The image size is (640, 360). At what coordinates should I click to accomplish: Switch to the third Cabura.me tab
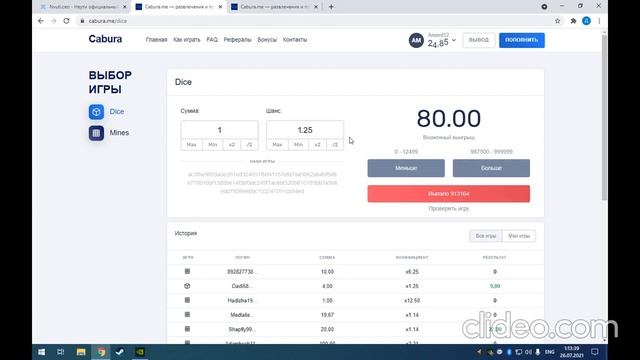pyautogui.click(x=274, y=7)
